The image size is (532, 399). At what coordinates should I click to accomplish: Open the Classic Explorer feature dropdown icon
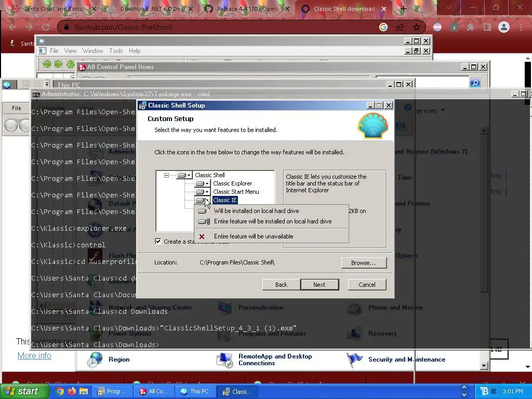(202, 183)
